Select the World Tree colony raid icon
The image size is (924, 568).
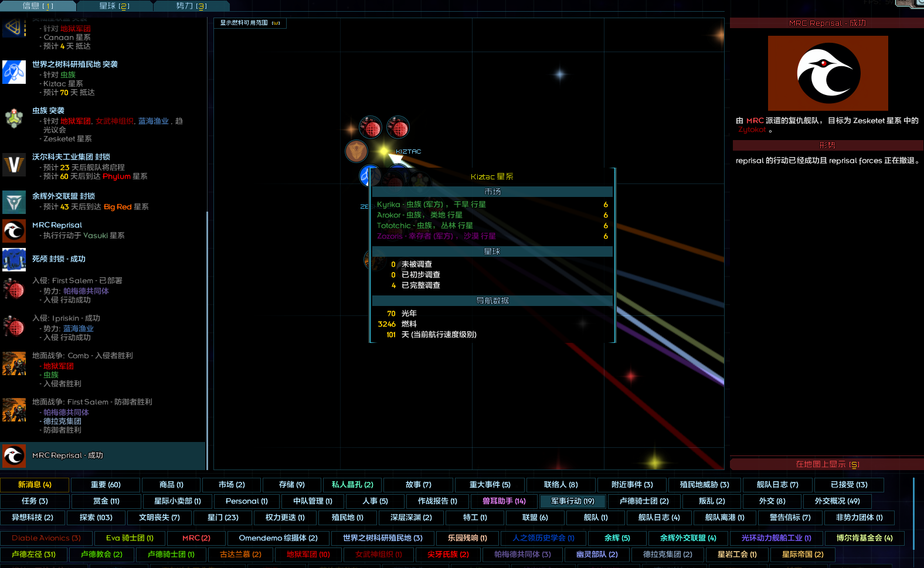tap(14, 72)
